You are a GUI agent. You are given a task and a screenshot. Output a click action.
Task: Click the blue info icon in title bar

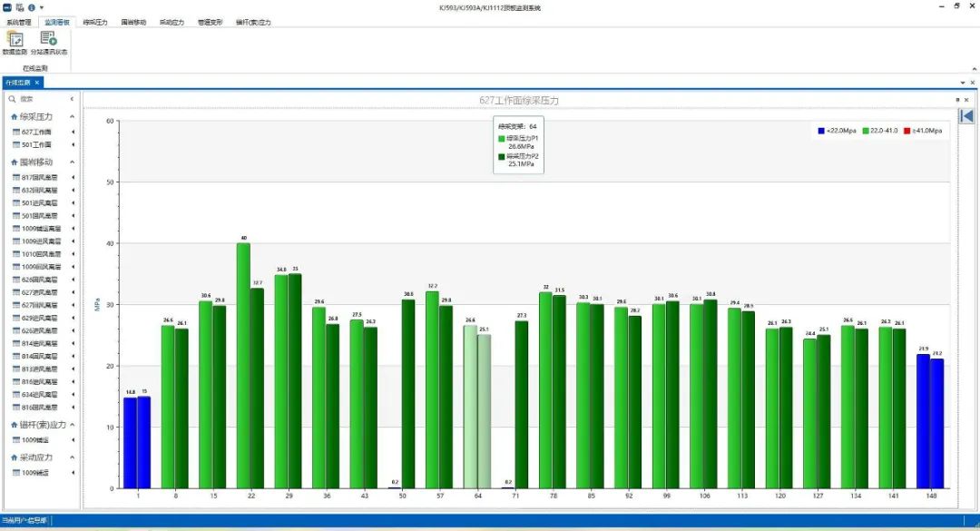(32, 7)
